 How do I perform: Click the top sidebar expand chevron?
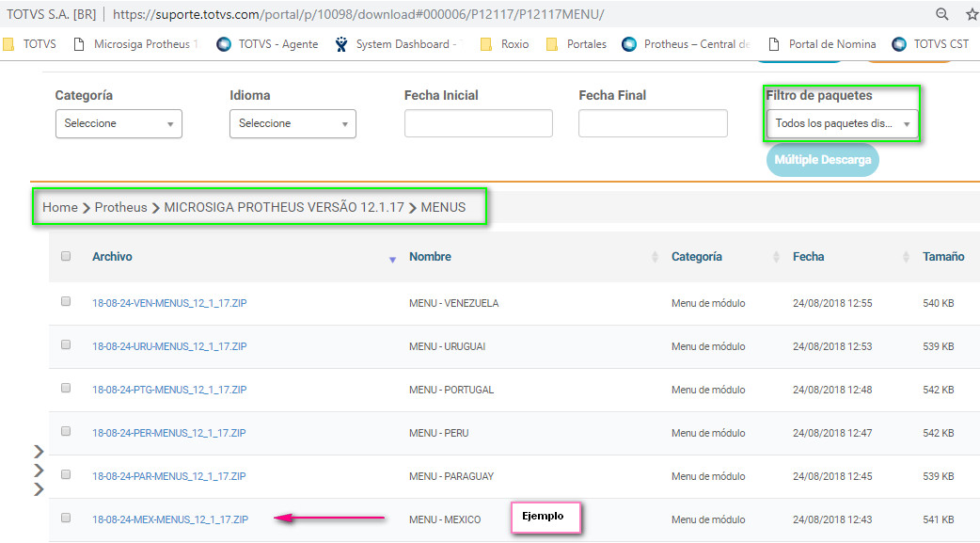click(39, 452)
